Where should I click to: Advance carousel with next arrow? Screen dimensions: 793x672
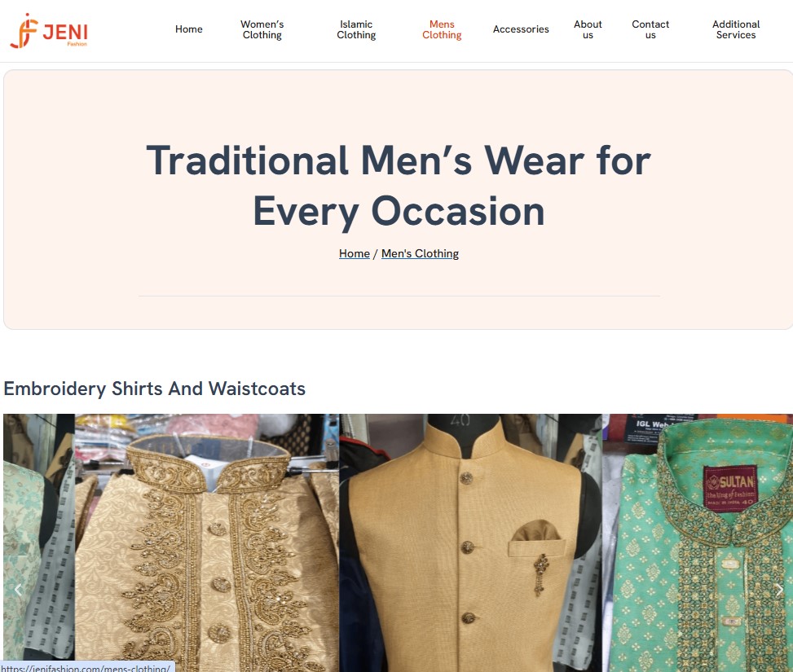pos(779,590)
